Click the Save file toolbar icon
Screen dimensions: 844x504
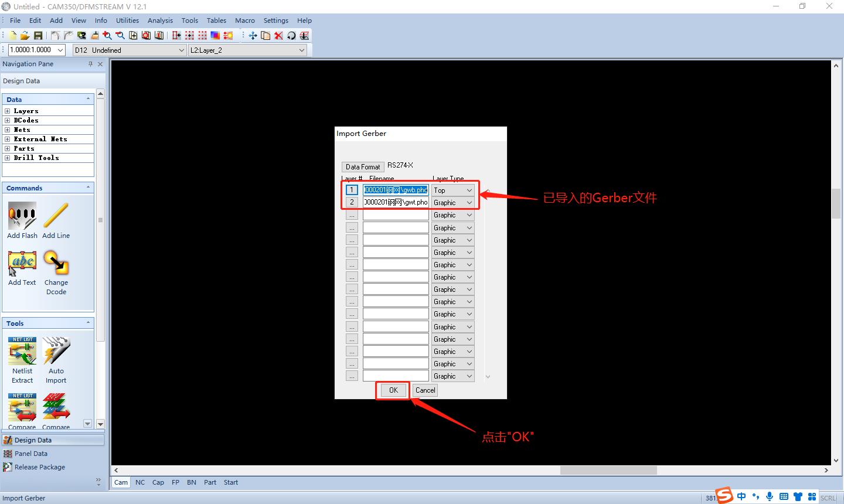[x=38, y=36]
